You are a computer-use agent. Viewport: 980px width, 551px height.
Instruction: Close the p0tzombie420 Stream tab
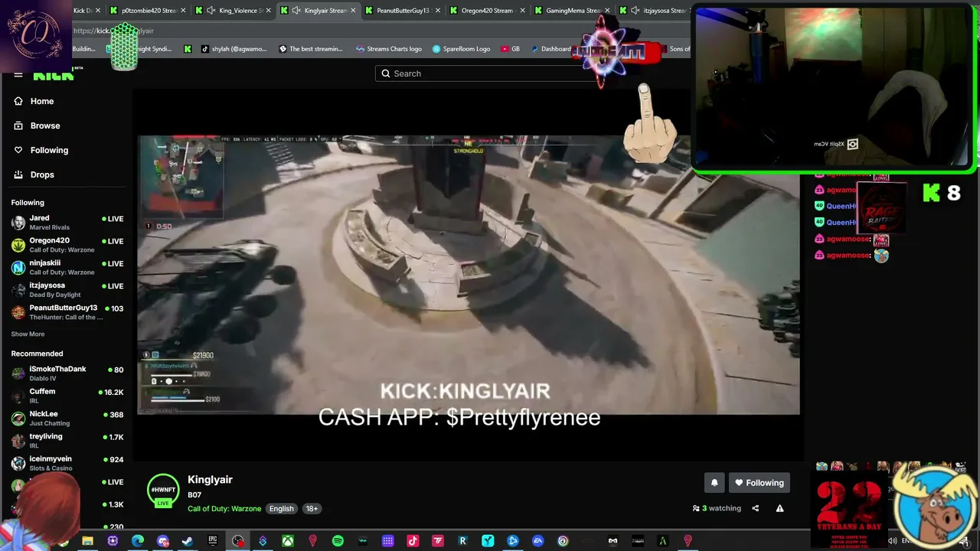(x=183, y=11)
